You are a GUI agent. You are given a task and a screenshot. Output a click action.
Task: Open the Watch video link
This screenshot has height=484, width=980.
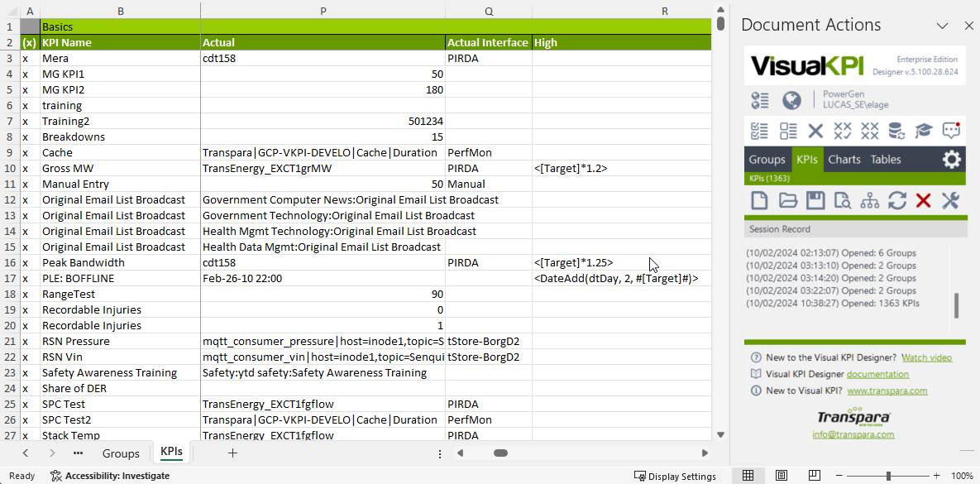point(926,357)
